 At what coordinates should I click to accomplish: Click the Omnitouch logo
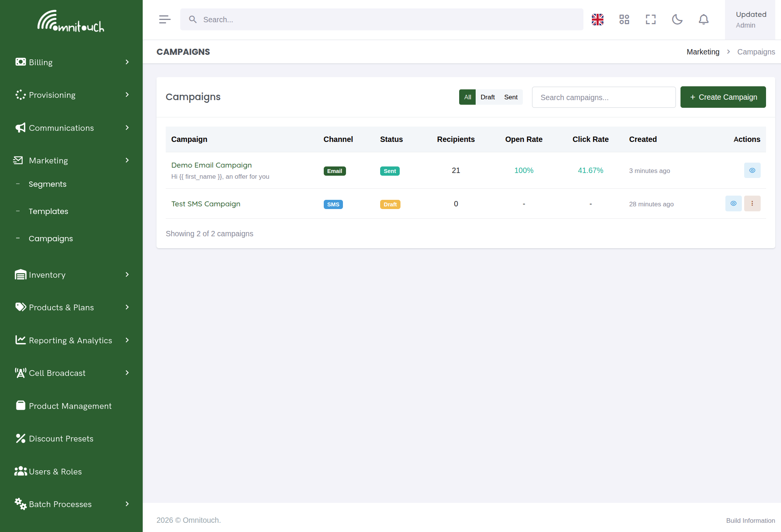(71, 21)
